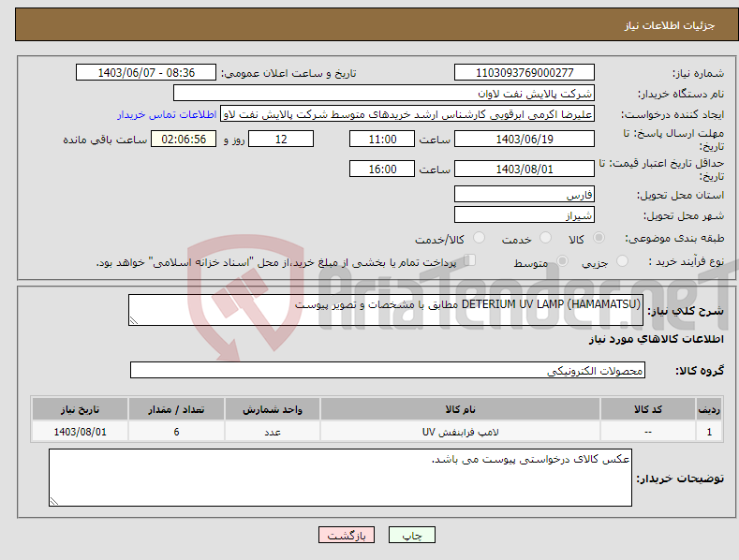Click the تعداد / مقدار column header

coord(176,409)
